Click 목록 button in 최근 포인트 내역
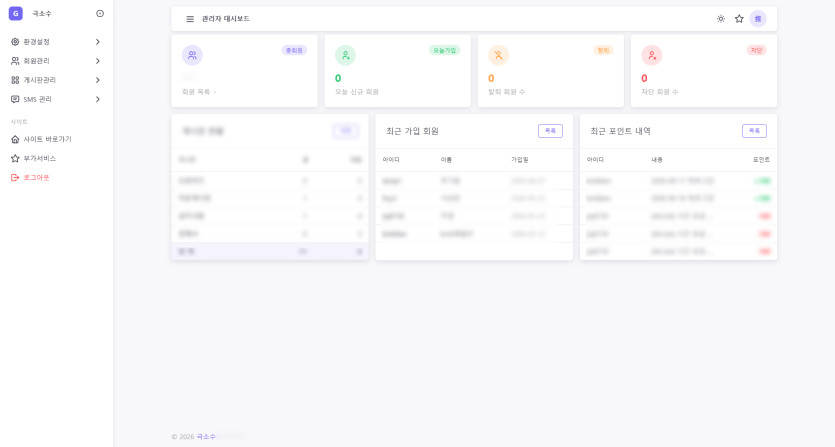The height and width of the screenshot is (447, 835). (755, 131)
